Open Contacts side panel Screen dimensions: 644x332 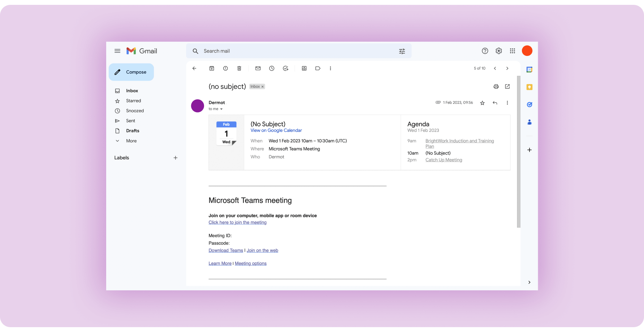(529, 122)
